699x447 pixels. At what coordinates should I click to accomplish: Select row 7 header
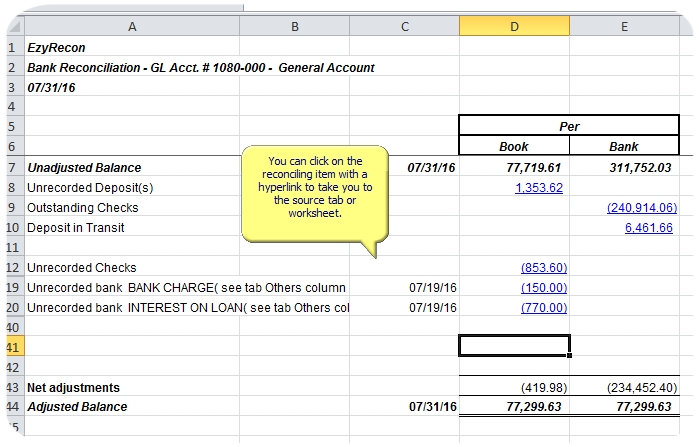(11, 167)
